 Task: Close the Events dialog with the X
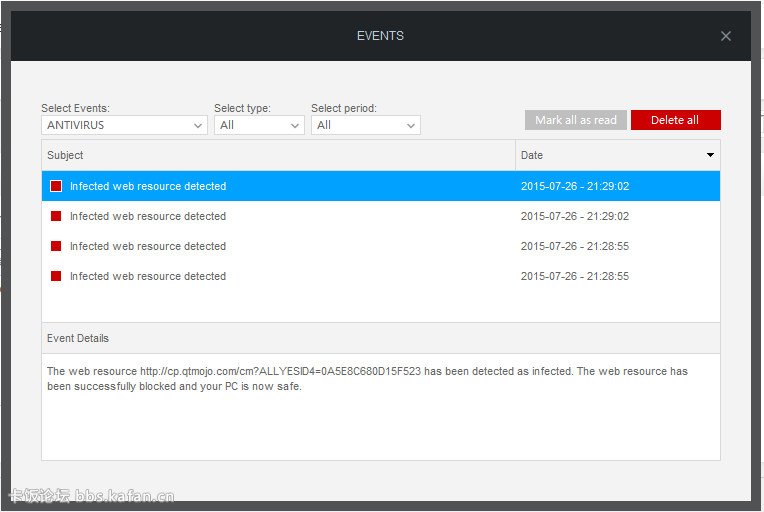coord(726,36)
